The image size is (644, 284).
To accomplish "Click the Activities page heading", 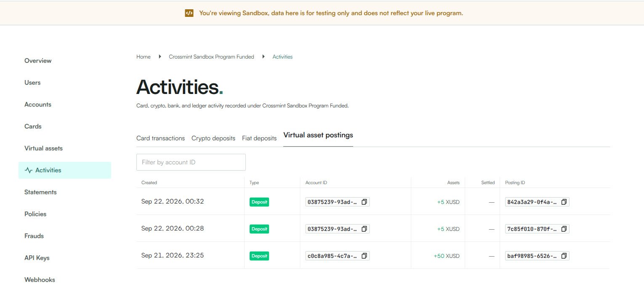I will (x=180, y=87).
